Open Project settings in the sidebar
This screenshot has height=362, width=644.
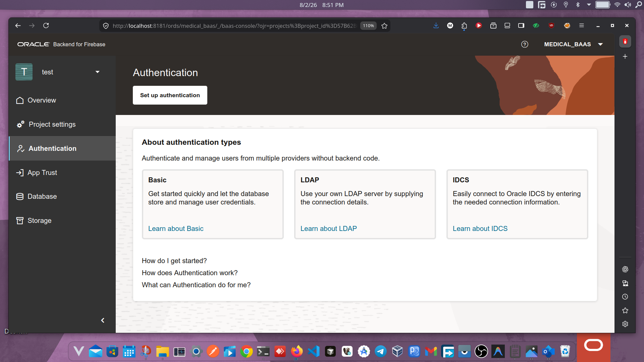pos(62,124)
